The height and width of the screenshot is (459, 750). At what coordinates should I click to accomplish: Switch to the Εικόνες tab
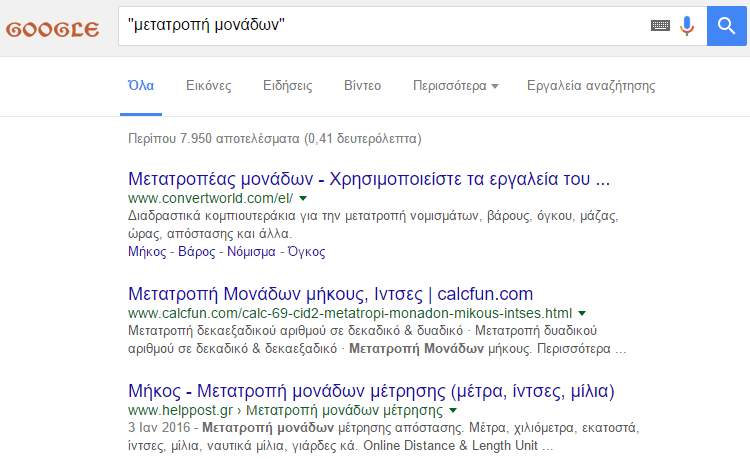[x=209, y=86]
